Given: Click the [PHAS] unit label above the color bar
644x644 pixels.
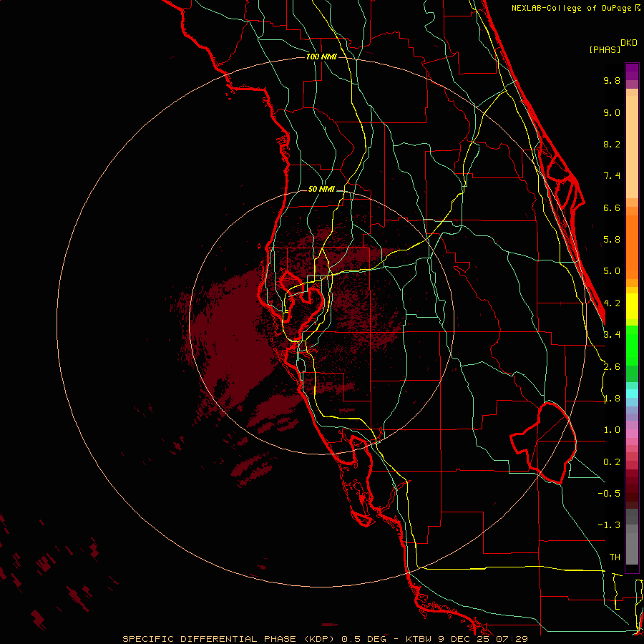Looking at the screenshot, I should click(x=605, y=49).
